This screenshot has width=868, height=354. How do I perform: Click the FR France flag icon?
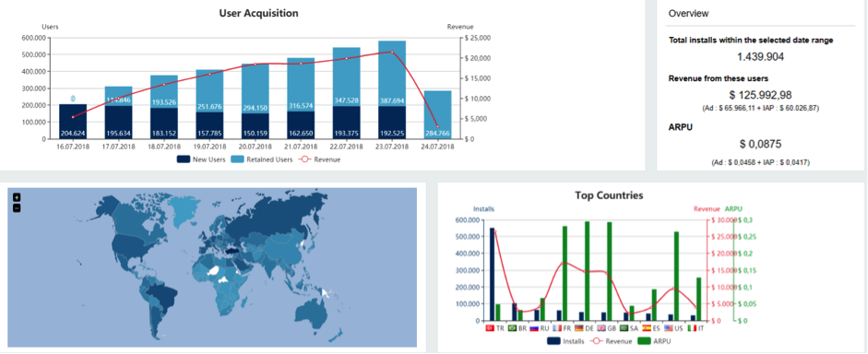coord(557,328)
